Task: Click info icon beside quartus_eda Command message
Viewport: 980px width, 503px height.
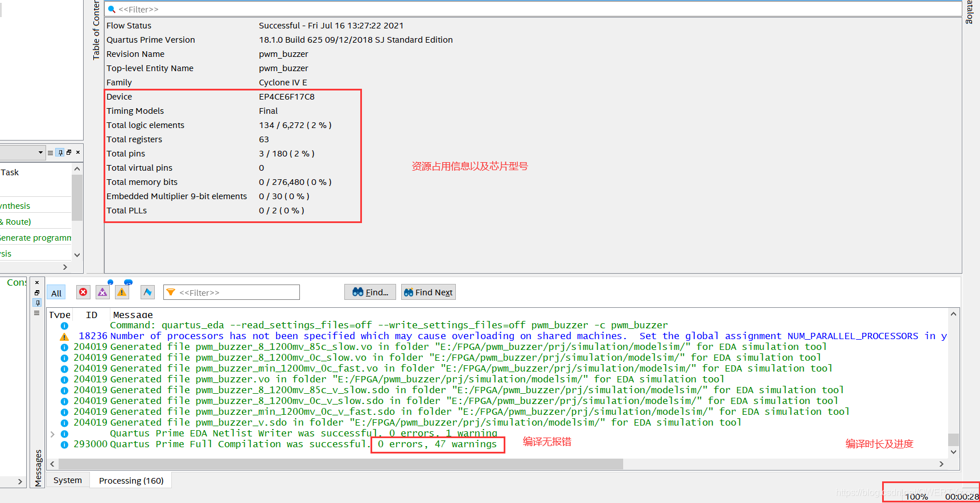Action: [64, 325]
